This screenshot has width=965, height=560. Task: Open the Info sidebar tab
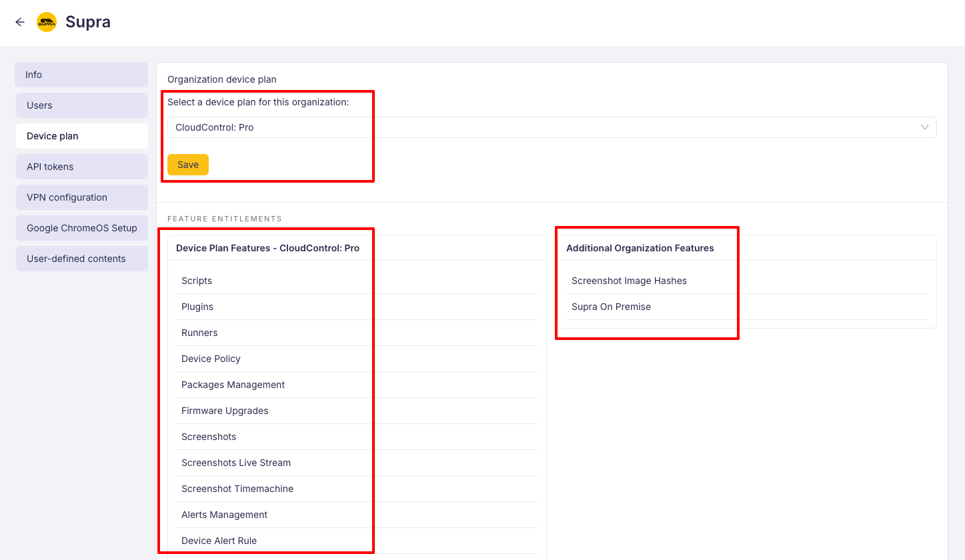[x=81, y=75]
